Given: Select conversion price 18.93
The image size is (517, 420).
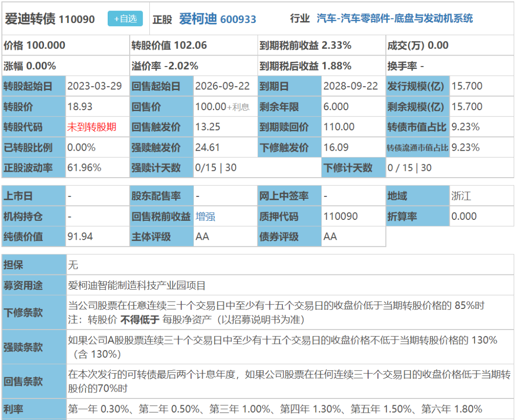Looking at the screenshot, I should 80,107.
